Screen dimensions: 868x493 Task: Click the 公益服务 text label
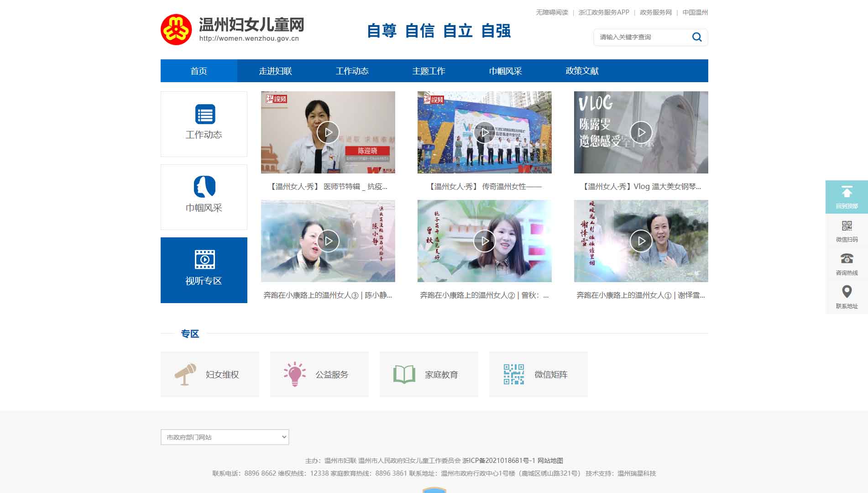[332, 374]
